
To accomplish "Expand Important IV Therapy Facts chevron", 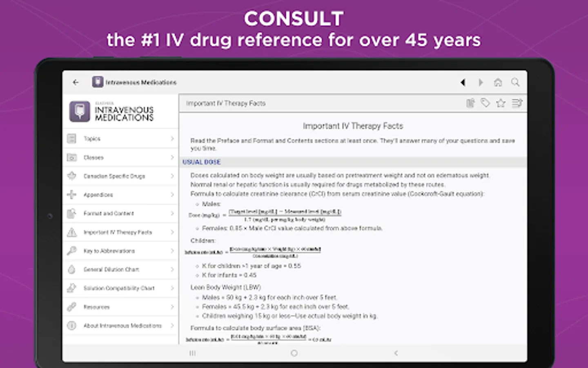I will [x=172, y=232].
